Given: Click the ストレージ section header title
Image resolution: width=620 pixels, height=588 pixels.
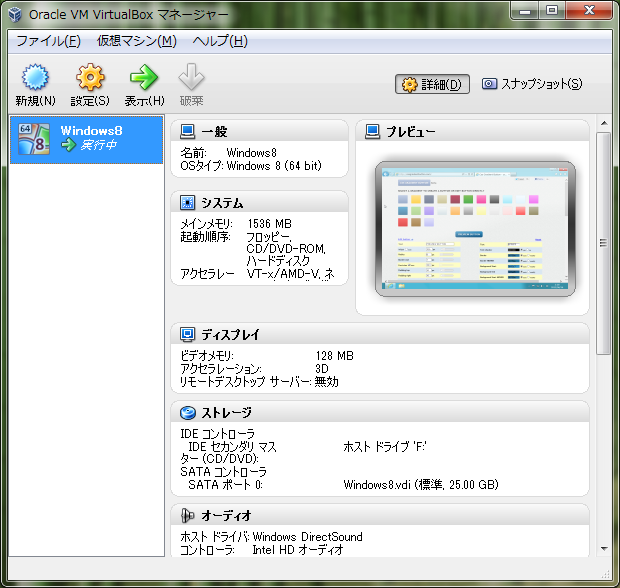Looking at the screenshot, I should (x=226, y=413).
